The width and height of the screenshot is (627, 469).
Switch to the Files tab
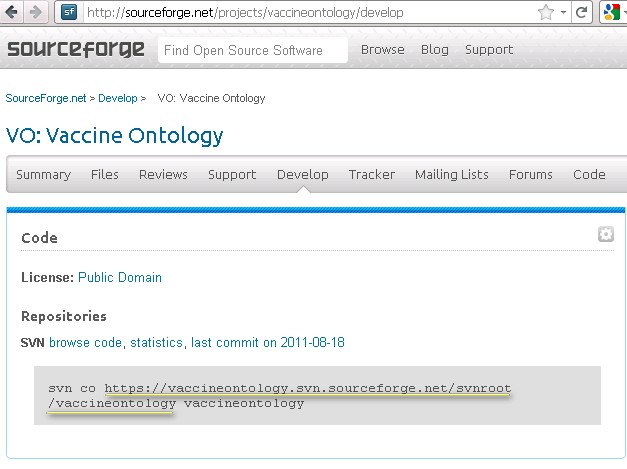105,175
